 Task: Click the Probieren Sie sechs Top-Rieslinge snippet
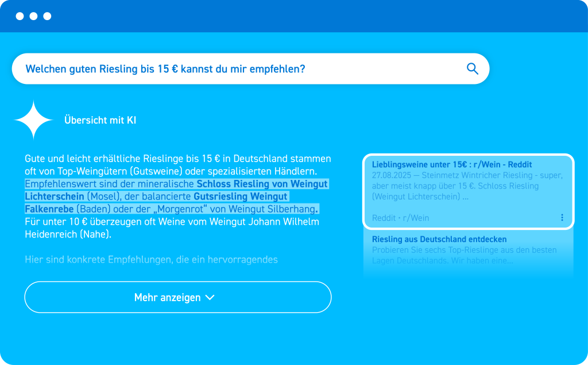[x=464, y=255]
